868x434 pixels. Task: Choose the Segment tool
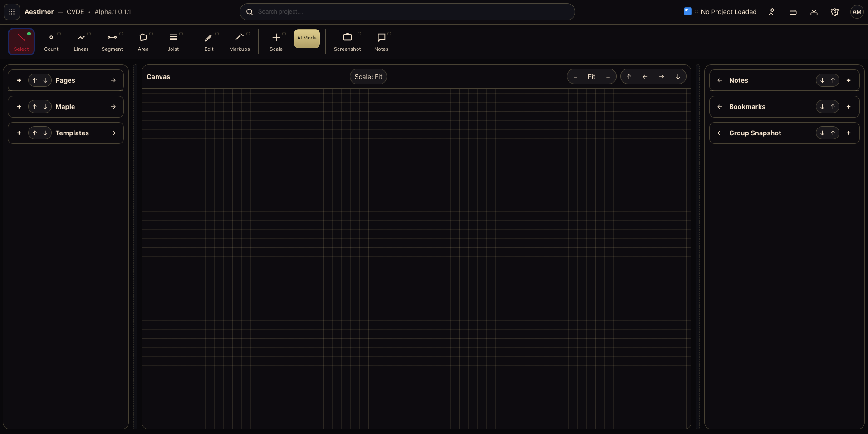[x=112, y=42]
